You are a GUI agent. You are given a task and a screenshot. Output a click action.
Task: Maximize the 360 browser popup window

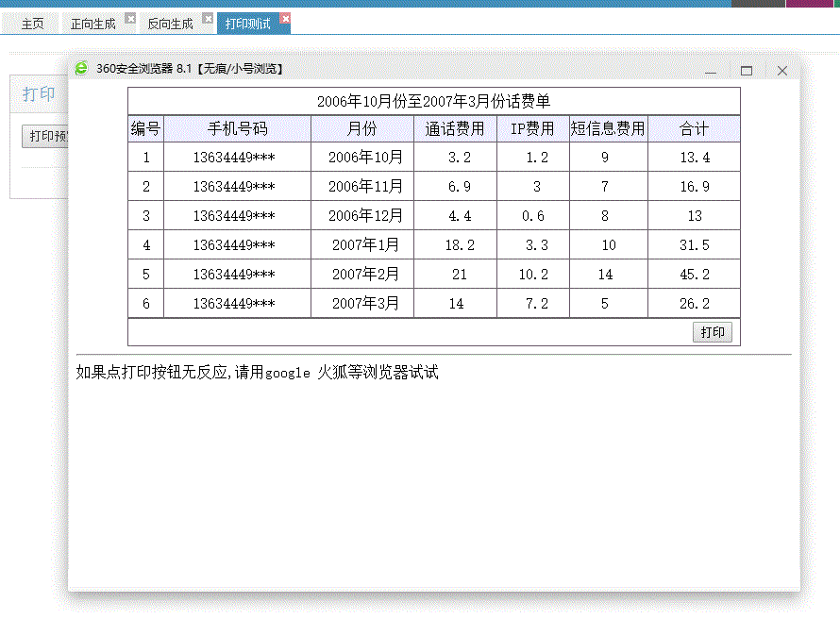pyautogui.click(x=747, y=71)
